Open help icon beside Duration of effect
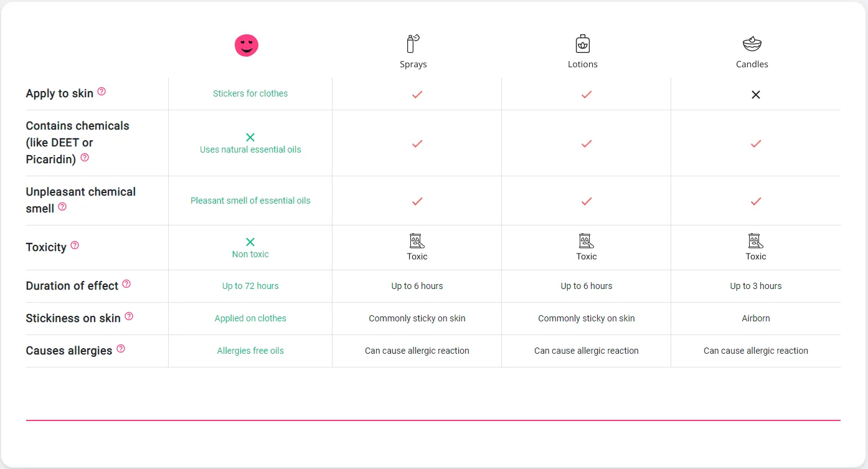 coord(126,284)
